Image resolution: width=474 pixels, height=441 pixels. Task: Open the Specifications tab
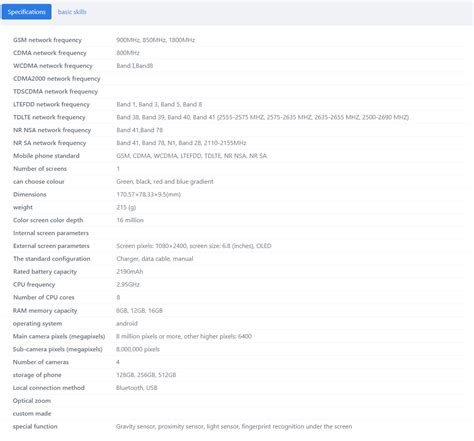click(x=26, y=12)
